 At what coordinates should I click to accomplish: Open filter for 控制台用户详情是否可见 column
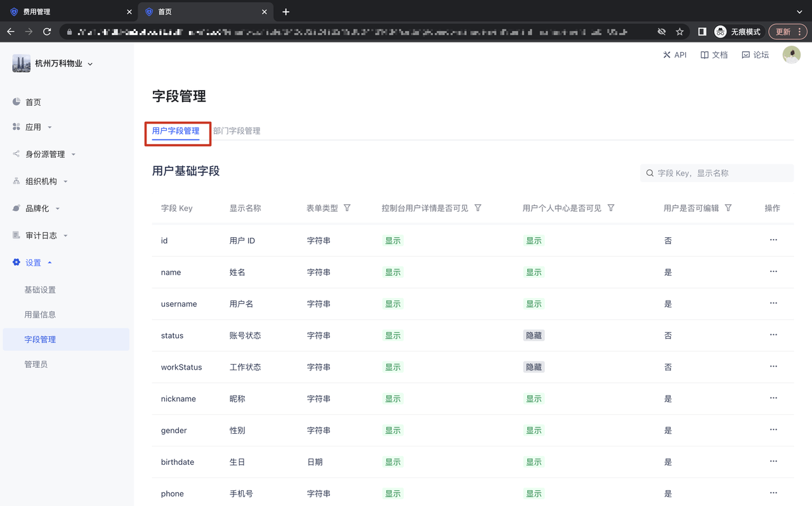pyautogui.click(x=478, y=208)
